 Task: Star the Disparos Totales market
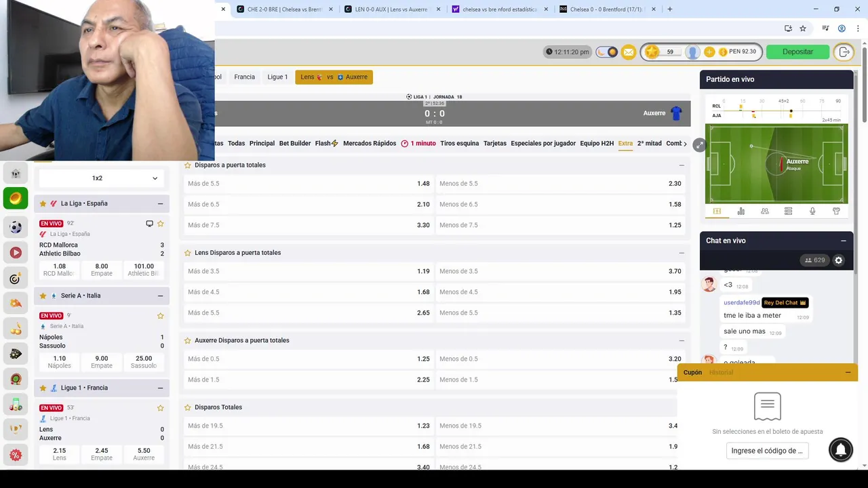click(x=188, y=407)
